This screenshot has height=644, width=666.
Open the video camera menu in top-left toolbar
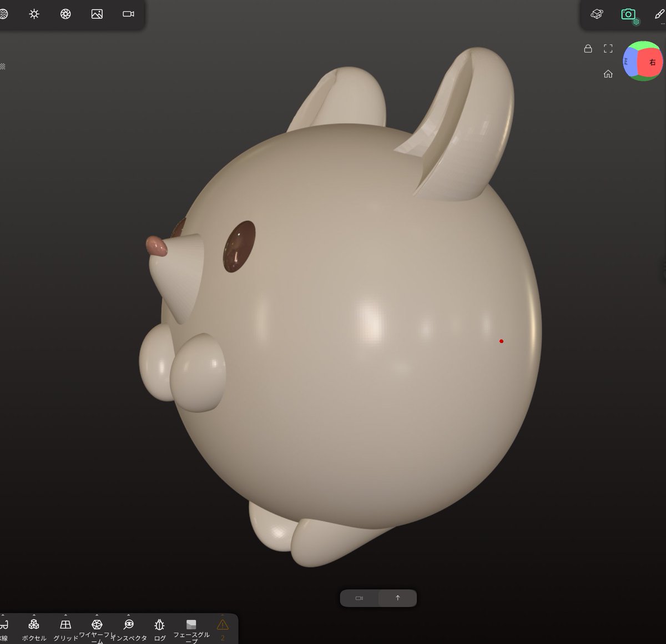[128, 14]
